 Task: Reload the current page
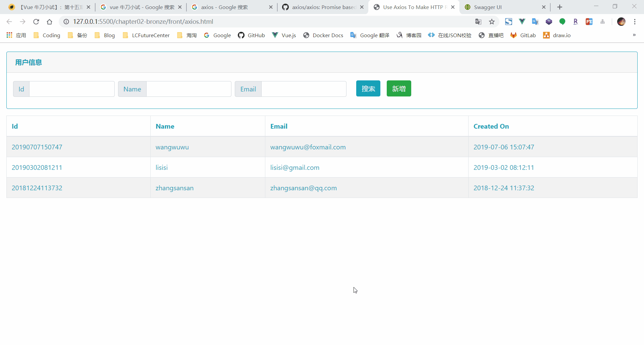[36, 22]
